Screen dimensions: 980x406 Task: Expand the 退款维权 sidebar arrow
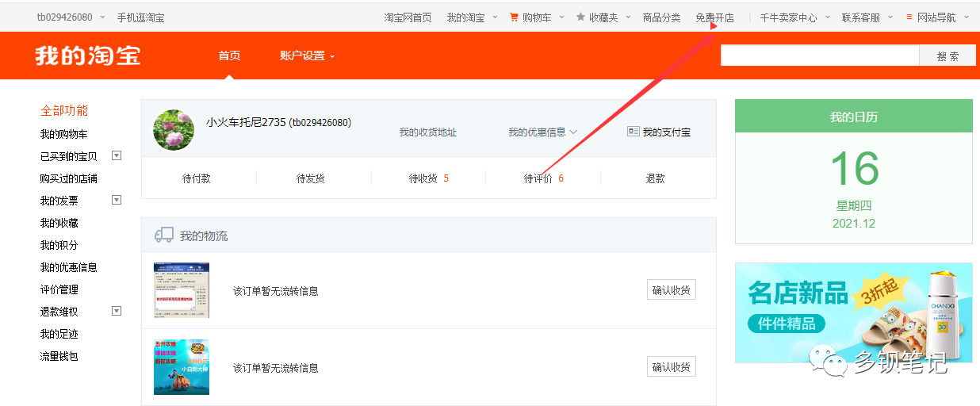[117, 311]
